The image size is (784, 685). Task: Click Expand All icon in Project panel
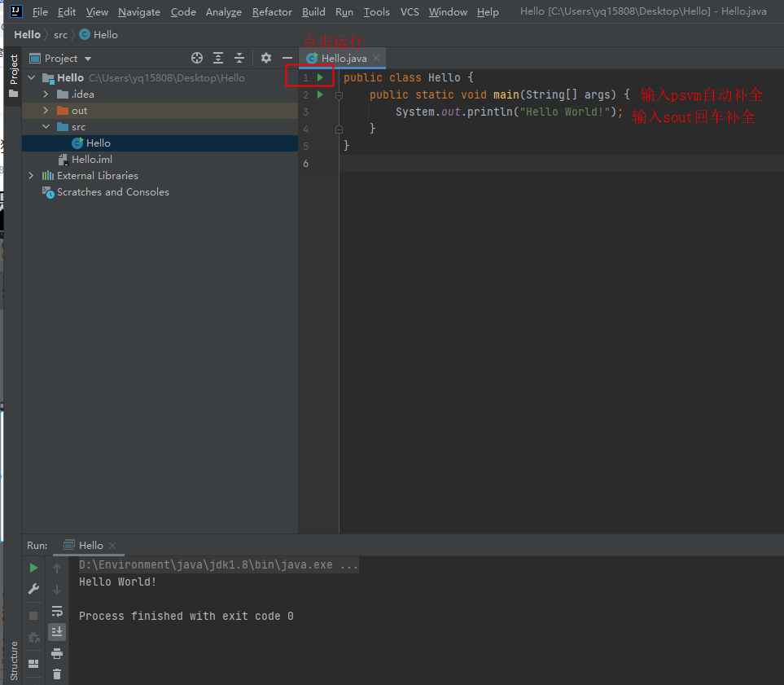click(x=218, y=58)
